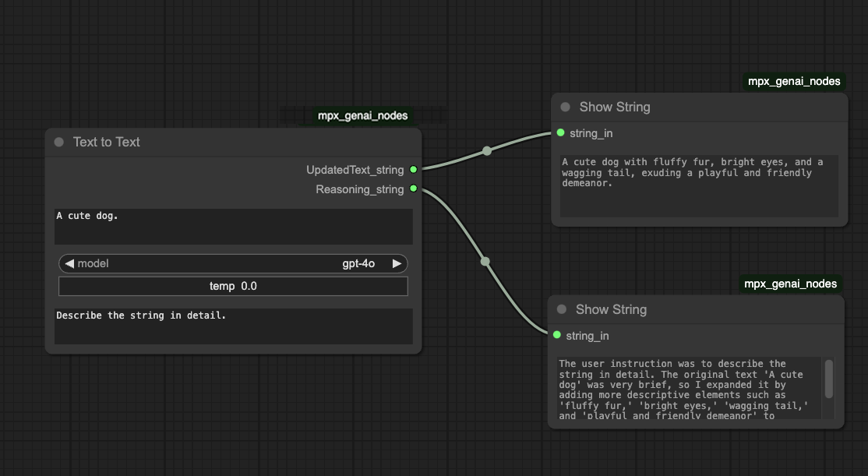This screenshot has width=868, height=476.
Task: Select the upper Show String node title
Action: (x=615, y=108)
